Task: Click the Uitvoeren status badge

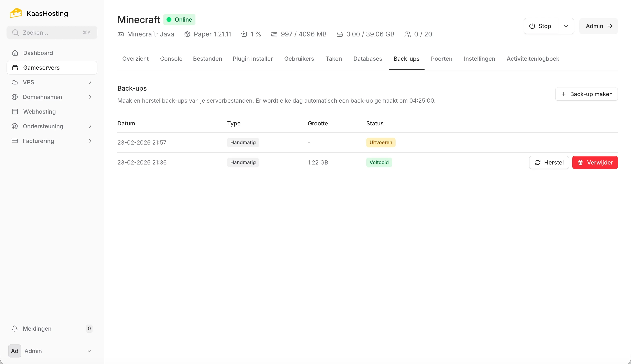Action: point(381,142)
